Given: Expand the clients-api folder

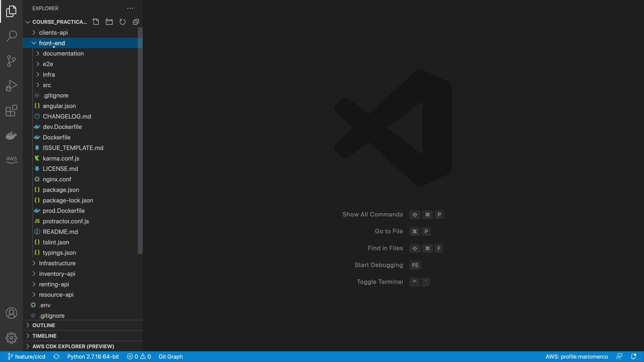Looking at the screenshot, I should tap(53, 33).
